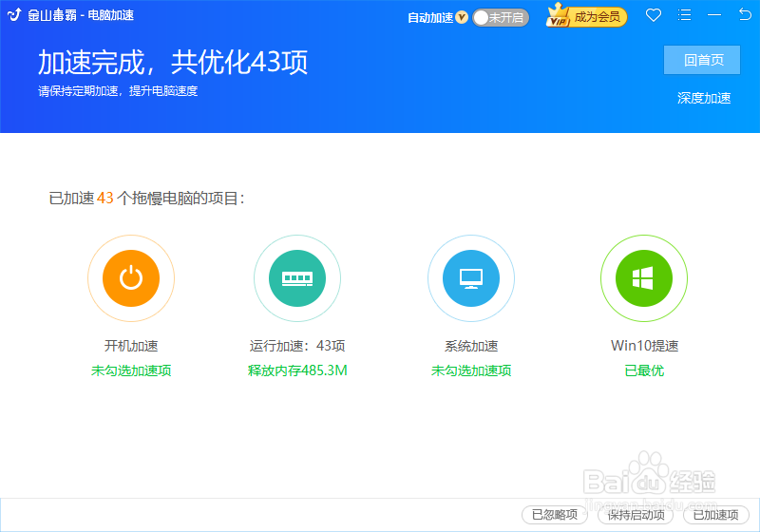Click the heart favorites icon
This screenshot has height=532, width=760.
coord(654,15)
